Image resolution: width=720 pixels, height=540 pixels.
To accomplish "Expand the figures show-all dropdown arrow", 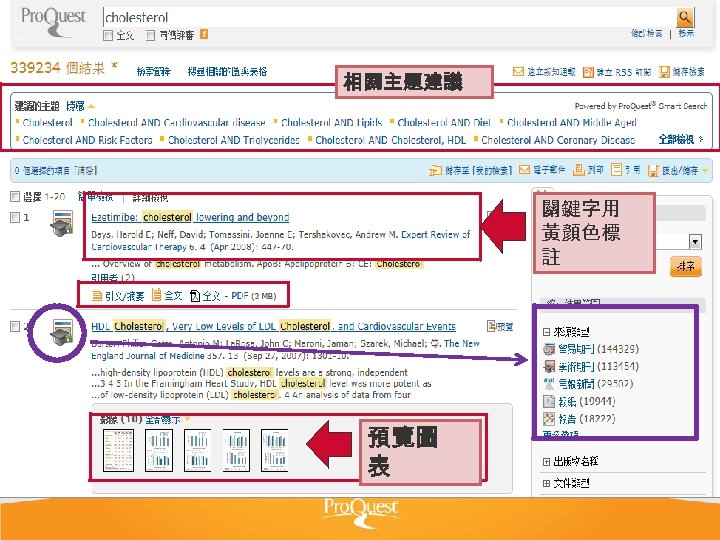I will pyautogui.click(x=187, y=420).
